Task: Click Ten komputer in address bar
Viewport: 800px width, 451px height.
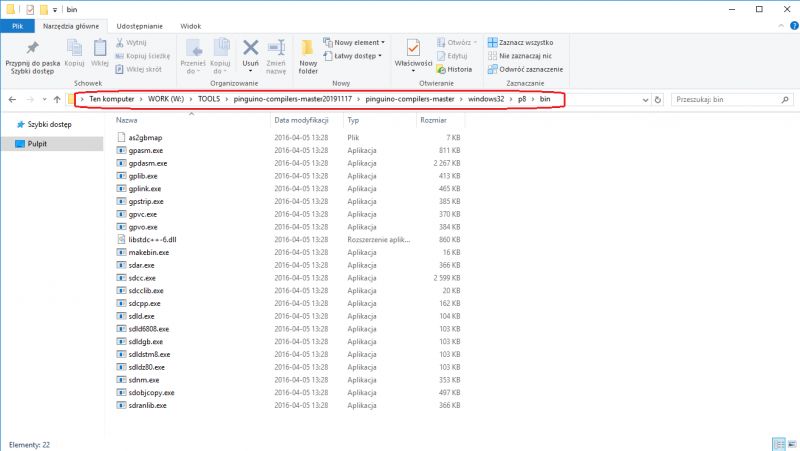Action: coord(112,99)
